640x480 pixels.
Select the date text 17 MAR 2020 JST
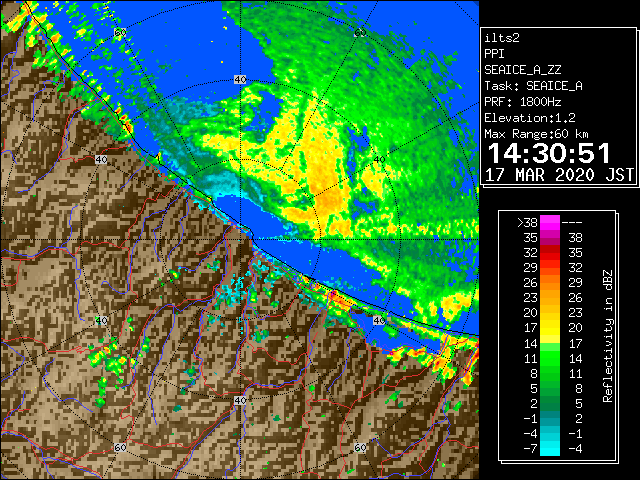click(559, 175)
